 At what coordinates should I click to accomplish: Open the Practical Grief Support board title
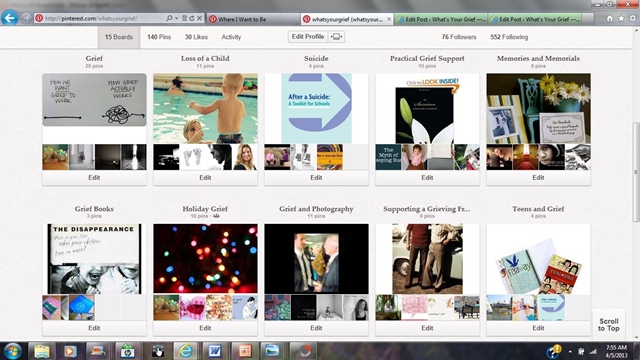(427, 58)
